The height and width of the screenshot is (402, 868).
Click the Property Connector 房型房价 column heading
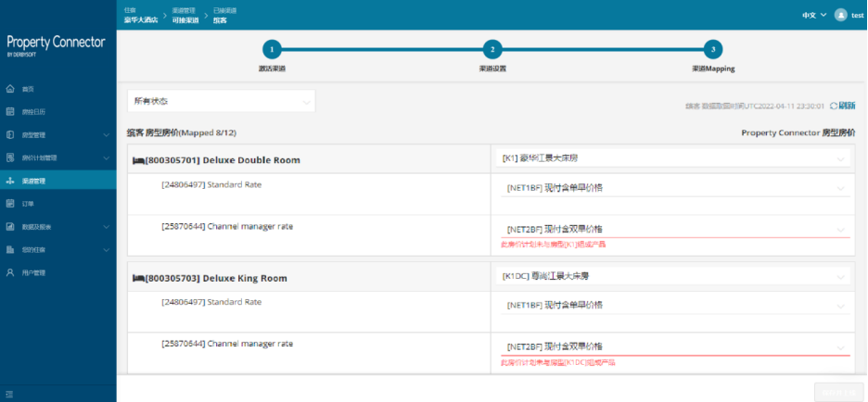[798, 133]
